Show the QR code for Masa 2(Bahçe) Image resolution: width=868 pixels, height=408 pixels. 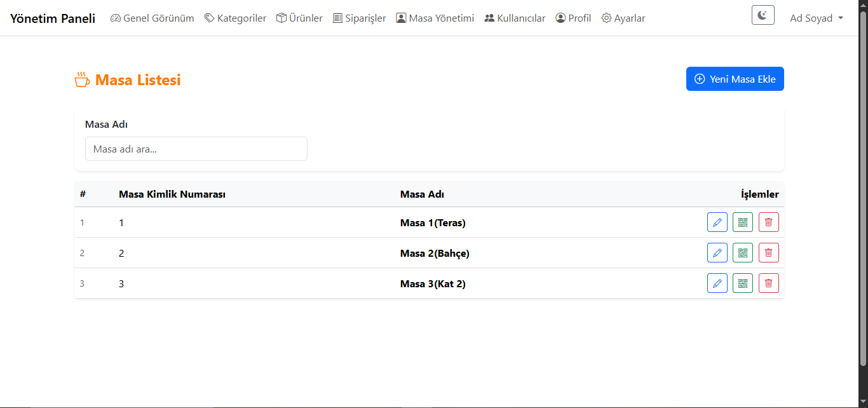click(742, 253)
